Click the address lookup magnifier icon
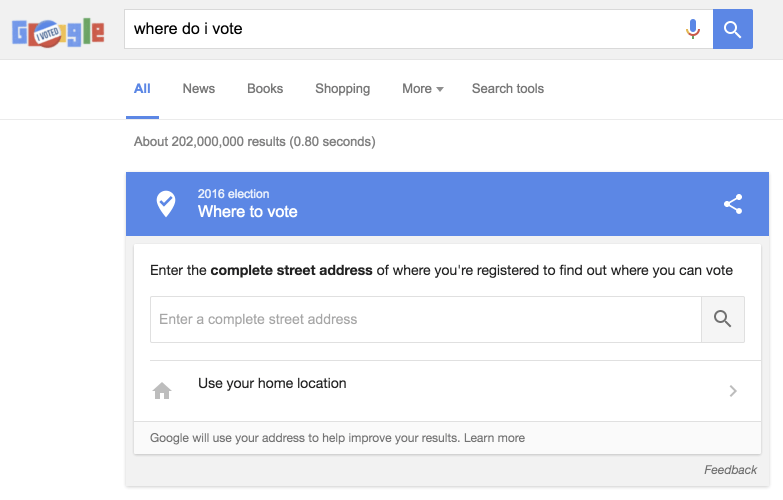This screenshot has width=783, height=500. [x=723, y=320]
